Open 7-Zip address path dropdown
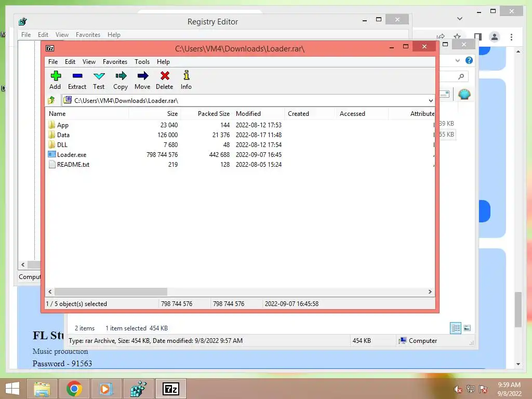 click(431, 100)
